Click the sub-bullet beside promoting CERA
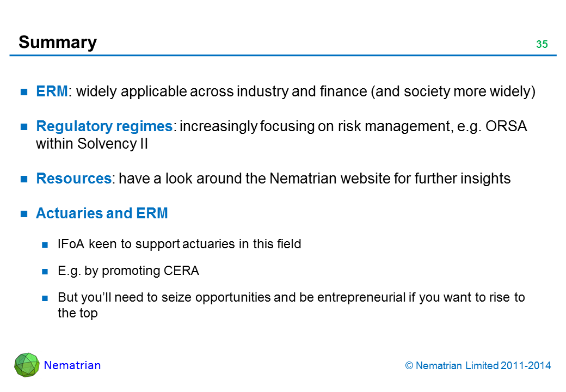The height and width of the screenshot is (392, 566). pos(46,271)
